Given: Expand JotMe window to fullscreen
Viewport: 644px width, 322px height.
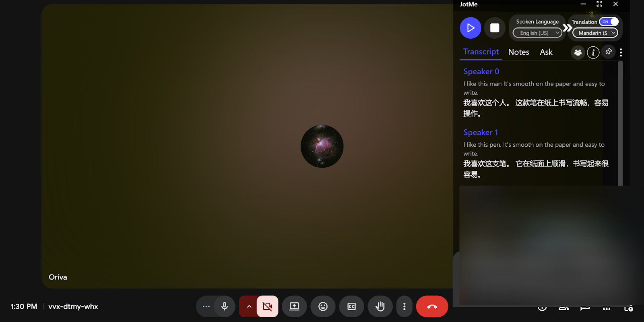Looking at the screenshot, I should pyautogui.click(x=599, y=4).
